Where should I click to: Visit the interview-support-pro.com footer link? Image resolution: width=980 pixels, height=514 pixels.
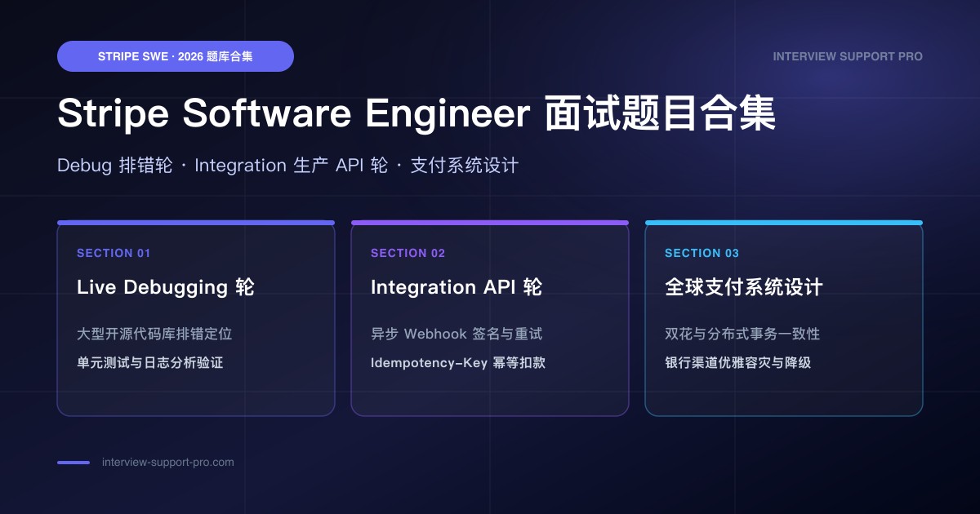(168, 462)
